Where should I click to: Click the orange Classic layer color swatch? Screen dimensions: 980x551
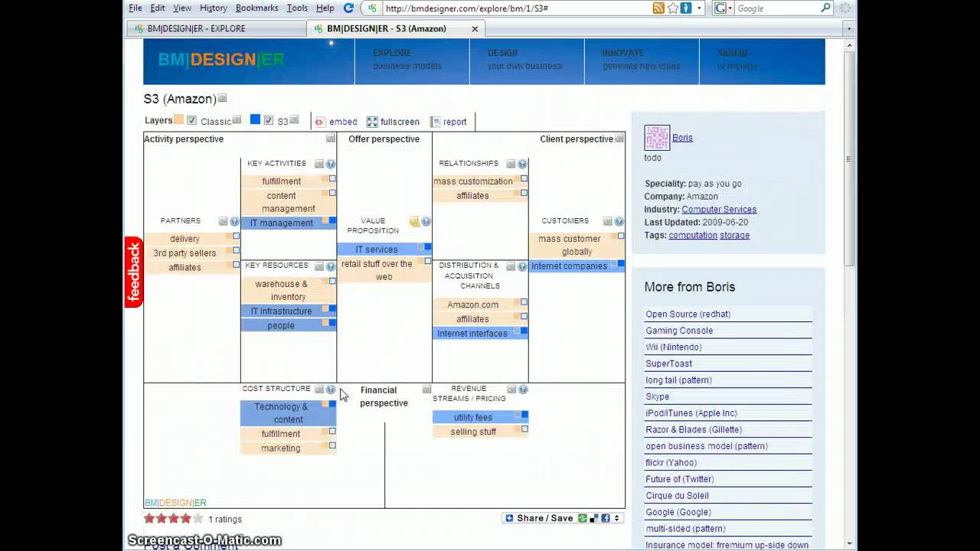(x=178, y=119)
